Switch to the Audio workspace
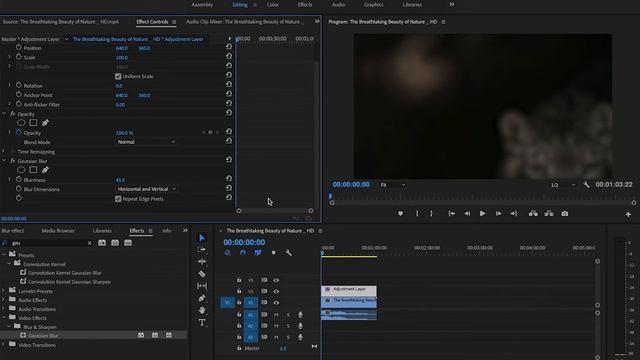This screenshot has width=640, height=360. [x=338, y=5]
